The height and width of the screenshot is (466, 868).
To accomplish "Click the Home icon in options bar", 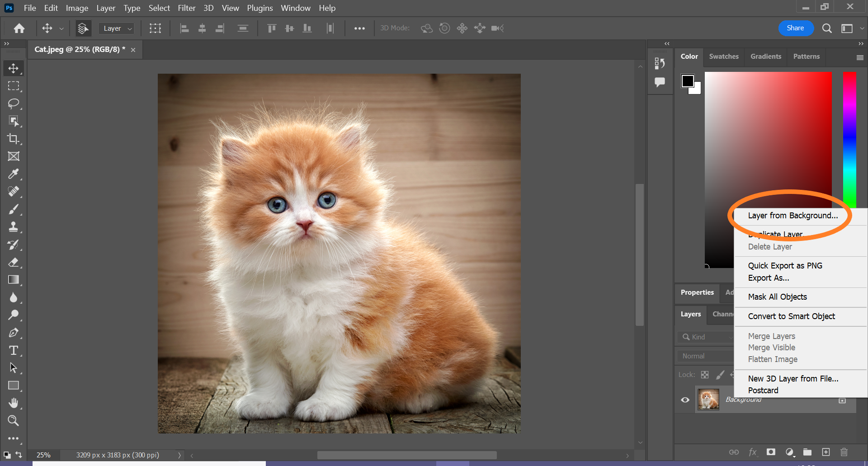I will [19, 28].
